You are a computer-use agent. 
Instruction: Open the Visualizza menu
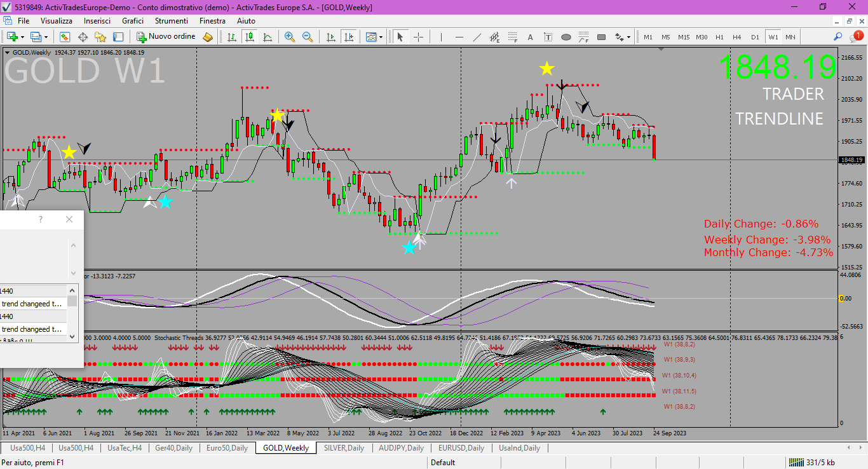pos(57,21)
